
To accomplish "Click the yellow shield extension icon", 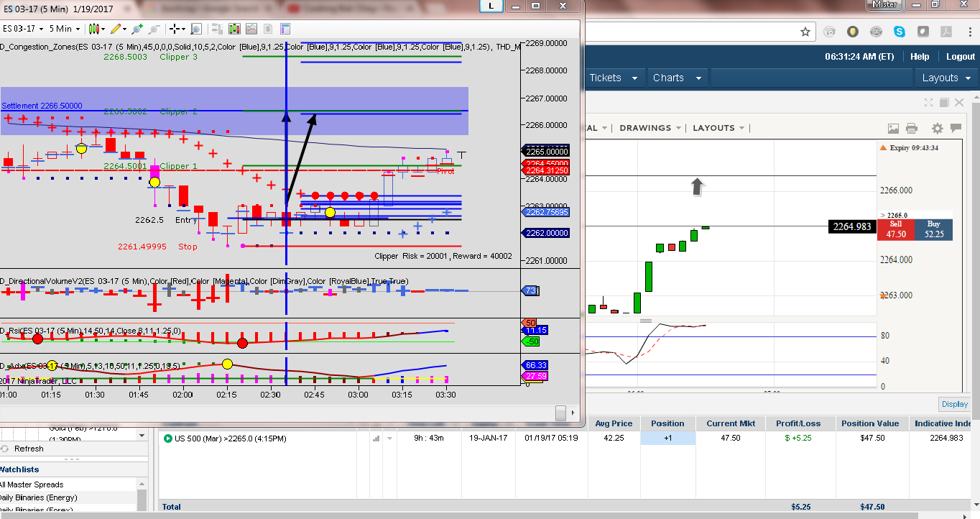I will pos(852,32).
